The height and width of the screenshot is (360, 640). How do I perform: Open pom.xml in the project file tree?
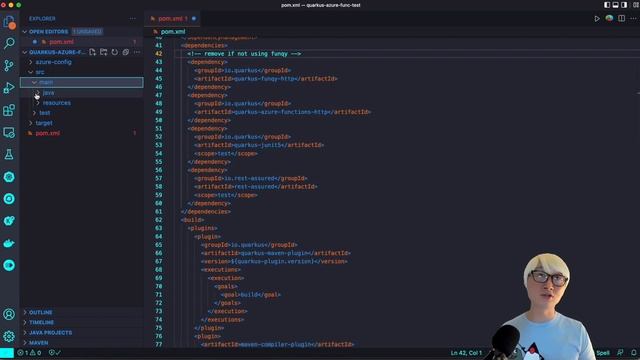[x=48, y=133]
